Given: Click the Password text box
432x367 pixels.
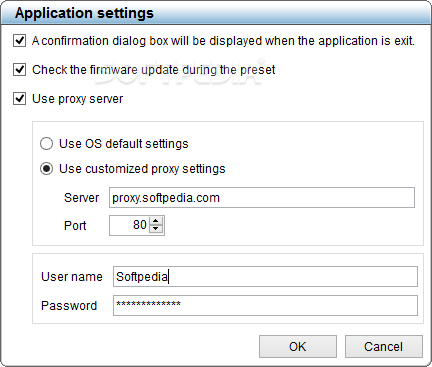Looking at the screenshot, I should (265, 305).
